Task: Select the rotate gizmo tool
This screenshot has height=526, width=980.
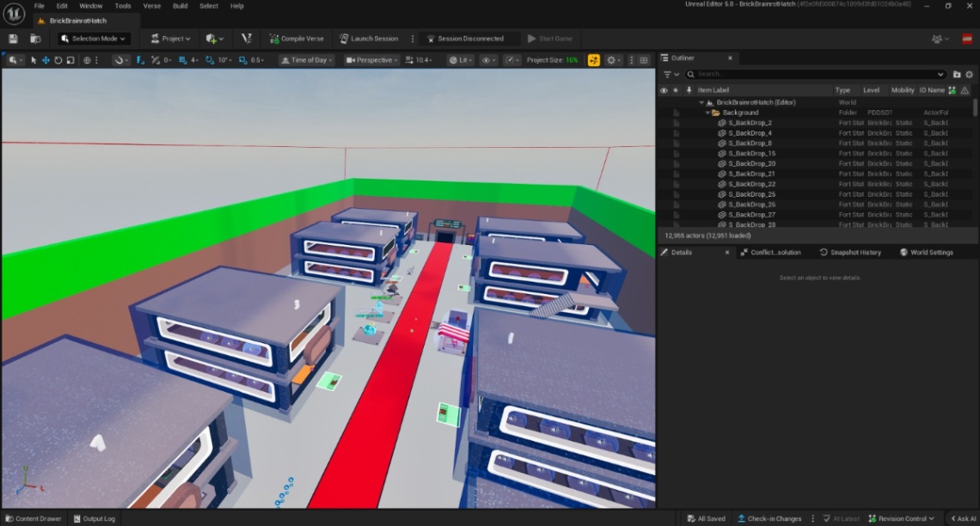Action: 58,60
